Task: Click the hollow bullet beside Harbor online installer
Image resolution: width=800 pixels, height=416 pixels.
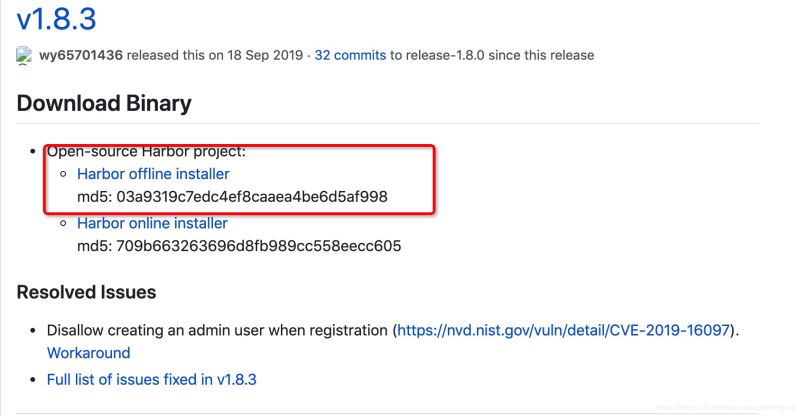Action: tap(65, 224)
